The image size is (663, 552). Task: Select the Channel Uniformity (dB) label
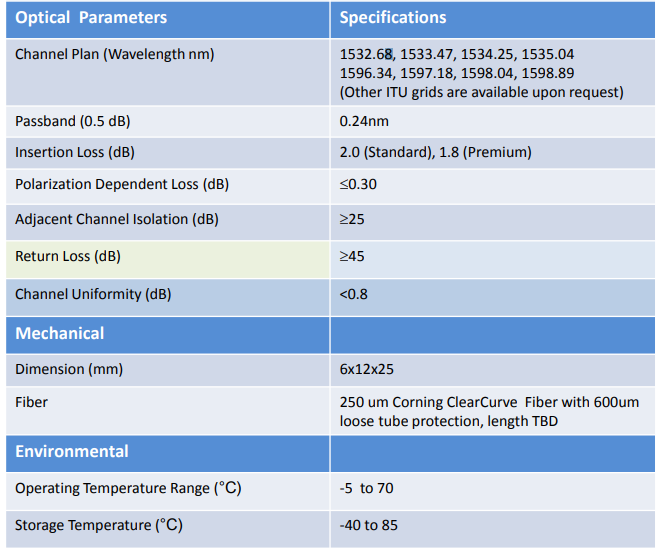pos(92,295)
